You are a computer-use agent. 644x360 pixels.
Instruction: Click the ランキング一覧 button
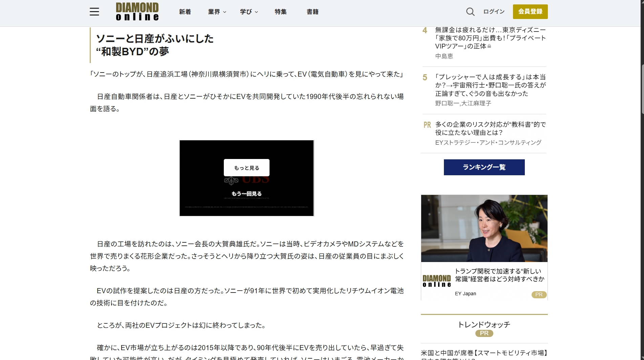pos(484,167)
